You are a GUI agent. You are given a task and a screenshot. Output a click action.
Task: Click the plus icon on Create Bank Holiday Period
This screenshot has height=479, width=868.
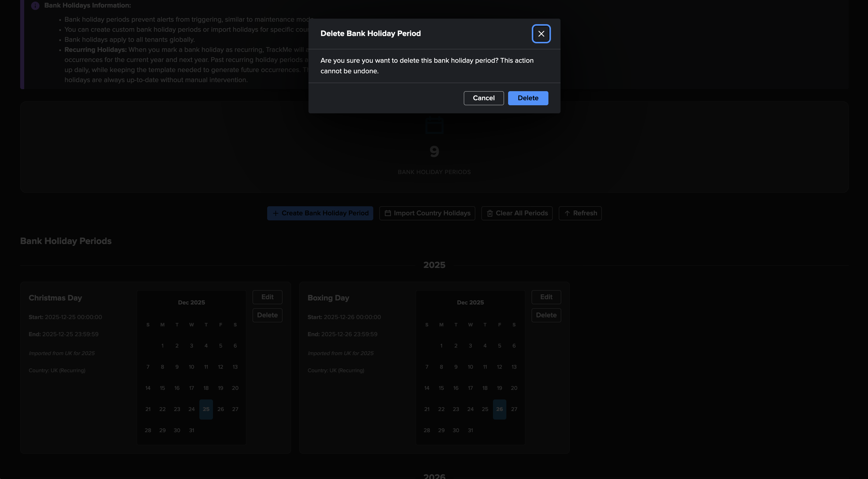[275, 213]
